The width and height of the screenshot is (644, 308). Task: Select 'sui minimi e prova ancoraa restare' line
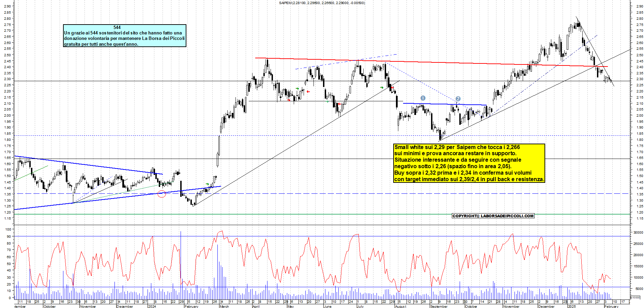[x=455, y=153]
